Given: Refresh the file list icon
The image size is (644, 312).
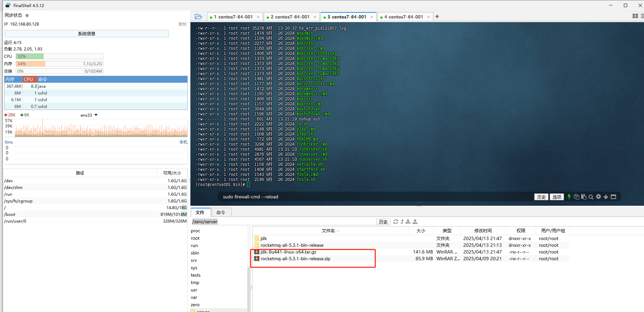Looking at the screenshot, I should point(396,222).
